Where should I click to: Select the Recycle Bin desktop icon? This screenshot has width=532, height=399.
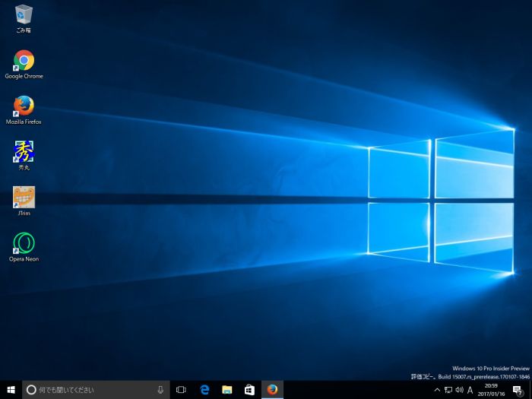pos(24,15)
